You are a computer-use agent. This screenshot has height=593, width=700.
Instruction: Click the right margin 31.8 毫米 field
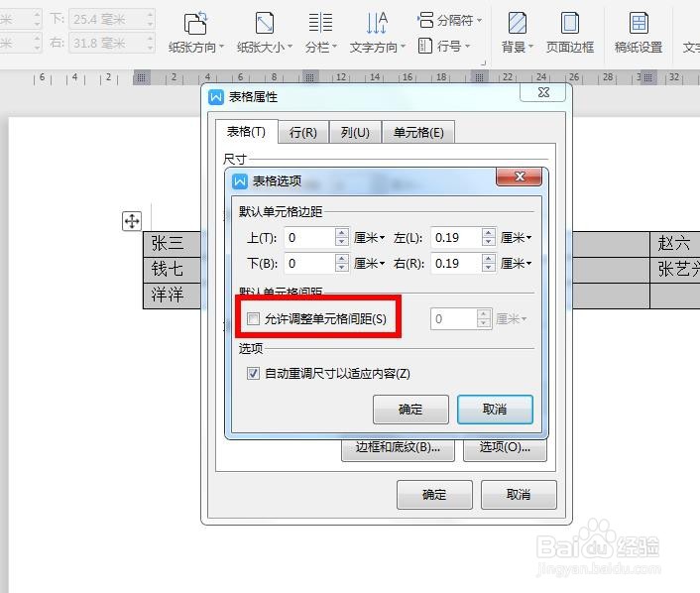112,43
